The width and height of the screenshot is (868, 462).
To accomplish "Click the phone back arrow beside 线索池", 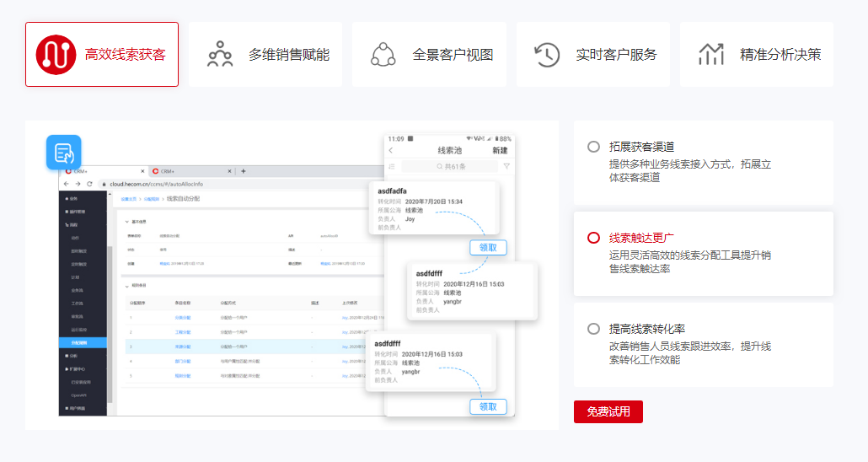I will pos(391,150).
